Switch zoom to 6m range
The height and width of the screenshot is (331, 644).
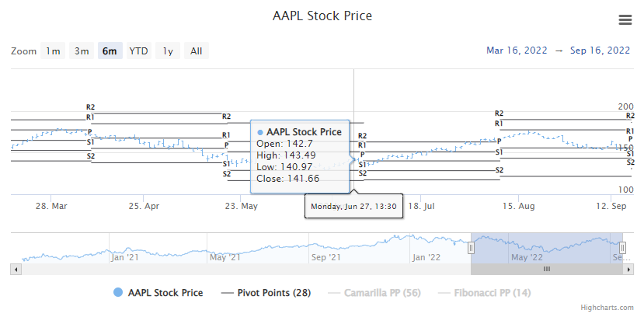(x=110, y=51)
